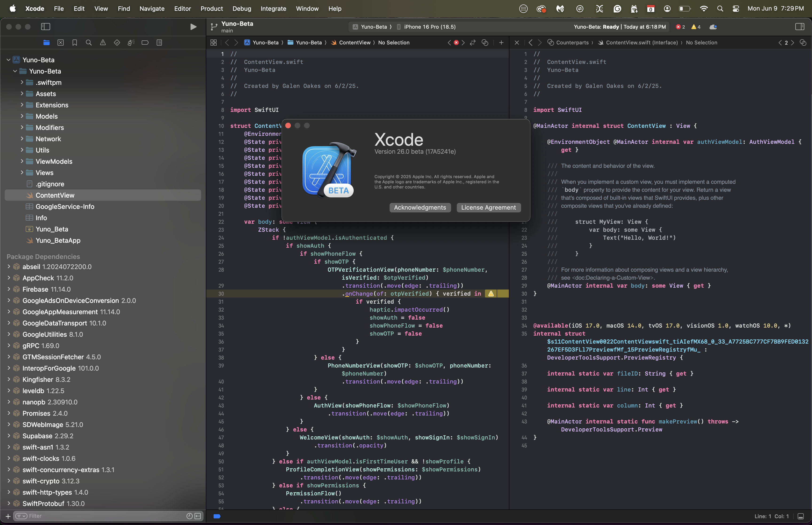812x525 pixels.
Task: Click the navigator Filter field
Action: [102, 516]
